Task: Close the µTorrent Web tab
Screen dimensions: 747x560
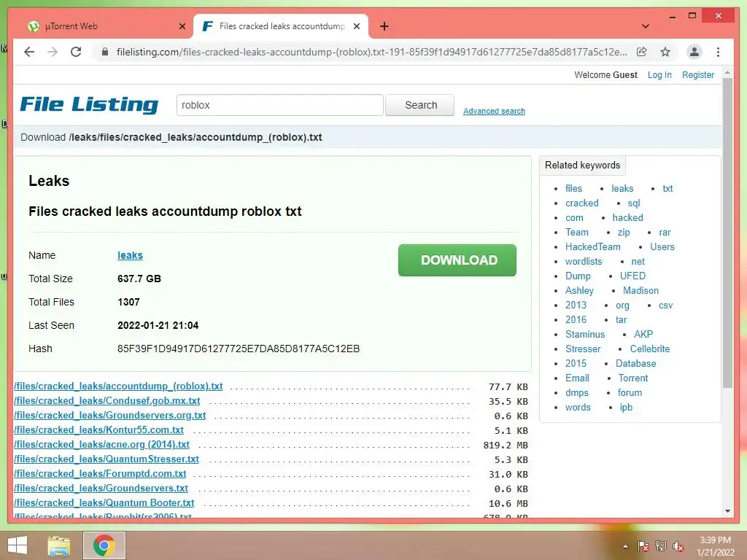Action: [182, 27]
